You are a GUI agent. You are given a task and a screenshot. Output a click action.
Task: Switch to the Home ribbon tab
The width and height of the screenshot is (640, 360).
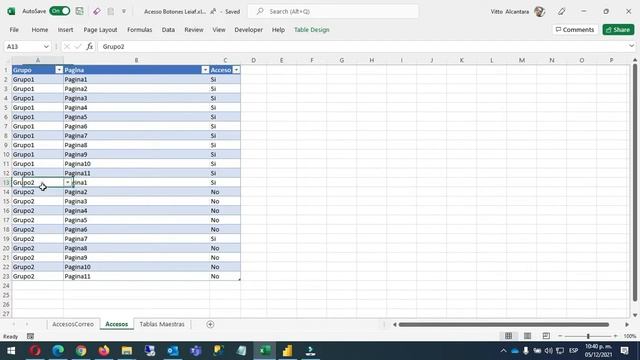click(40, 29)
